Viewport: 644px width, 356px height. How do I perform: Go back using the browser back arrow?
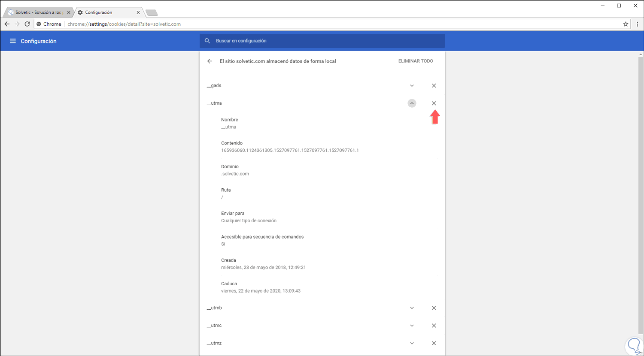point(7,24)
